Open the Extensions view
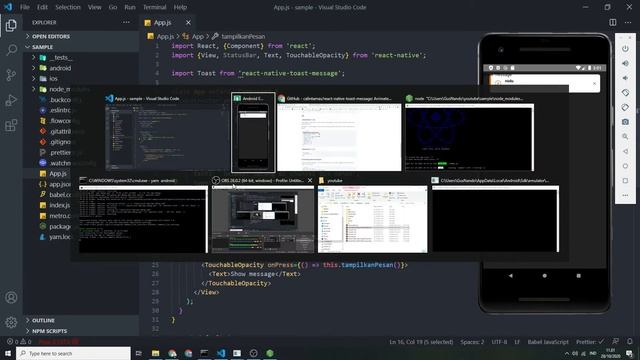This screenshot has width=640, height=360. (11, 125)
